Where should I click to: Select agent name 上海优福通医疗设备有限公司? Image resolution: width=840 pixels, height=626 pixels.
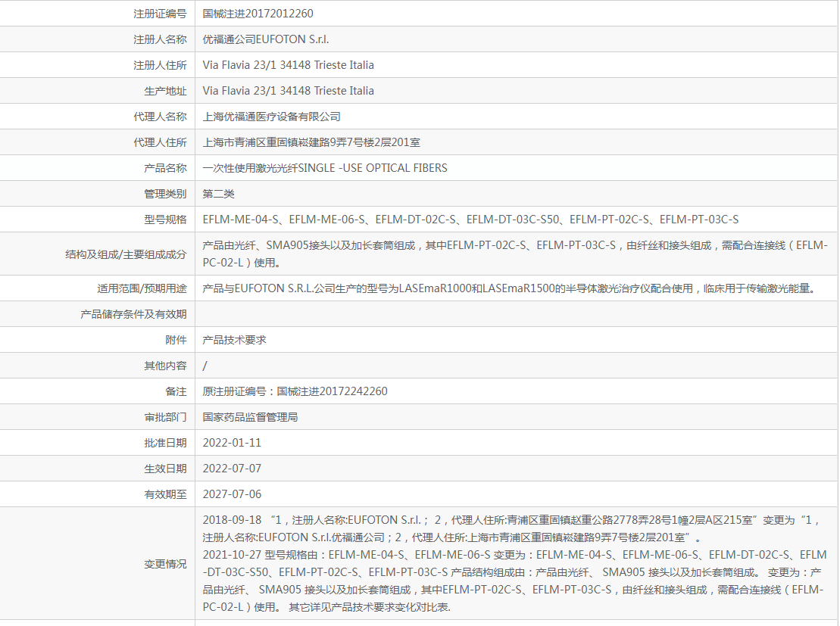point(272,117)
